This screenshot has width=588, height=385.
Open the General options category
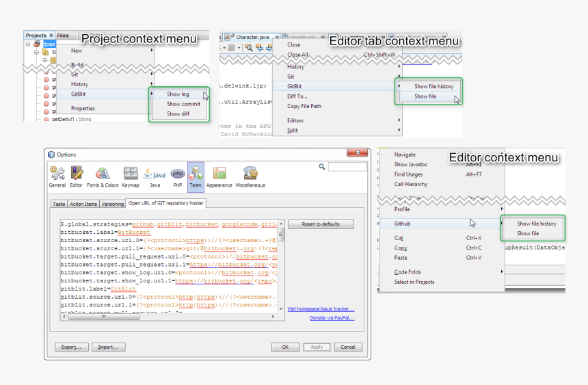pyautogui.click(x=57, y=176)
